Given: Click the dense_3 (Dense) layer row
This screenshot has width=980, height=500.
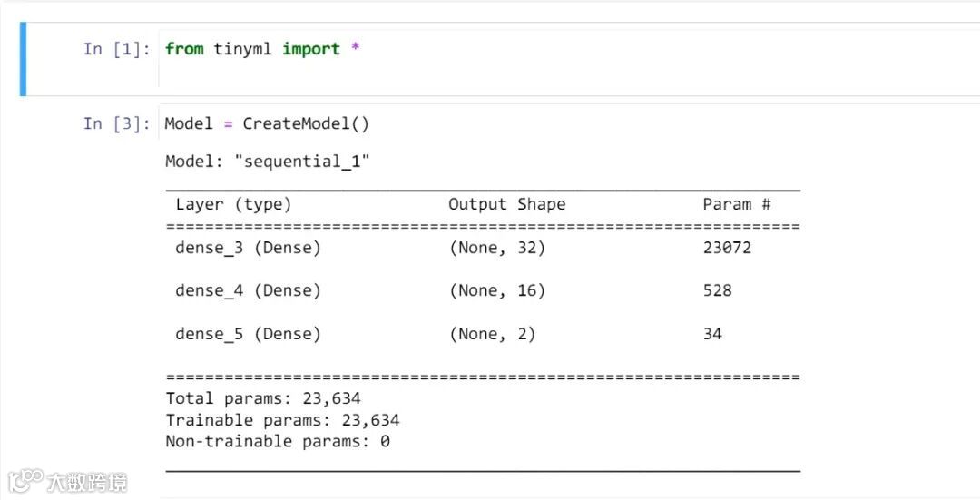Looking at the screenshot, I should 248,247.
